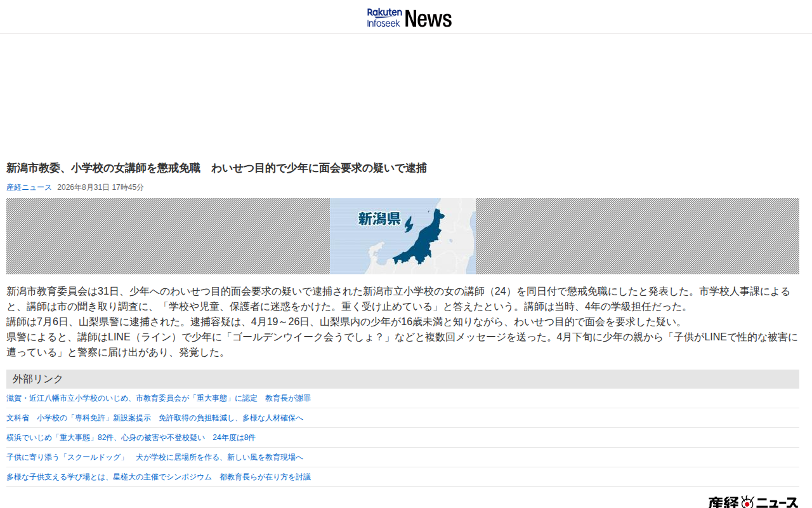Click the hatched area left of the map
The height and width of the screenshot is (508, 812).
point(168,236)
